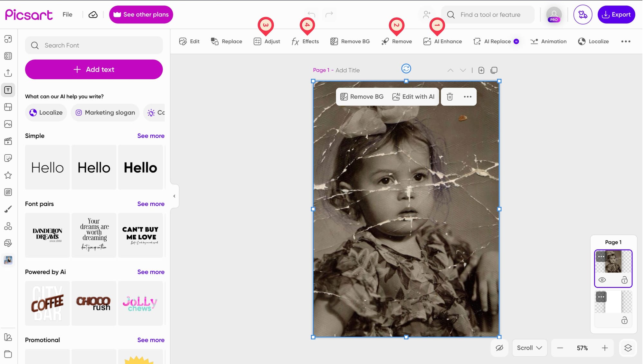The width and height of the screenshot is (644, 364).
Task: Select the Text sidebar tool
Action: (8, 90)
